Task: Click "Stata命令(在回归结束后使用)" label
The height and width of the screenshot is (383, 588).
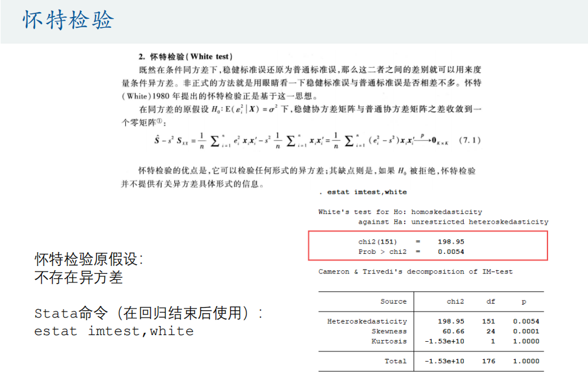Action: click(x=148, y=313)
